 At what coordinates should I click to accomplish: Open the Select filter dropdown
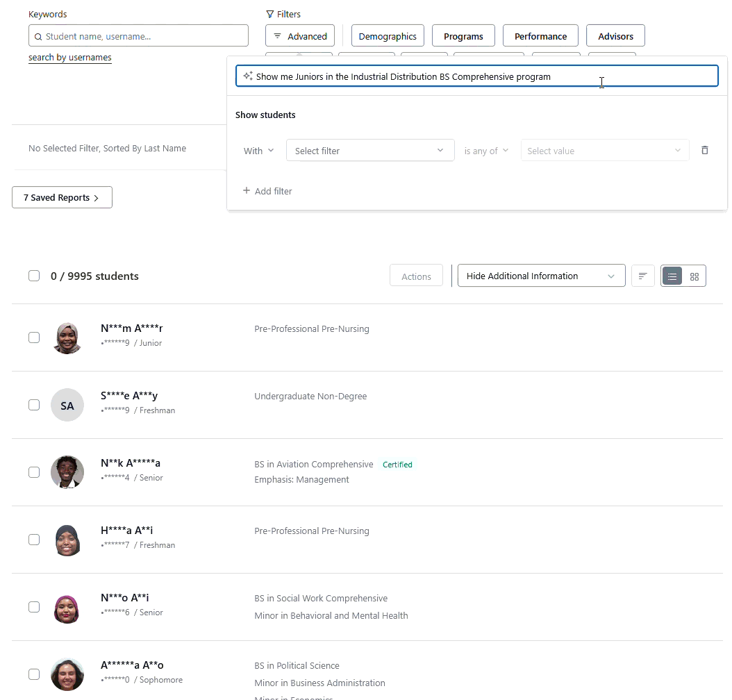pyautogui.click(x=370, y=150)
